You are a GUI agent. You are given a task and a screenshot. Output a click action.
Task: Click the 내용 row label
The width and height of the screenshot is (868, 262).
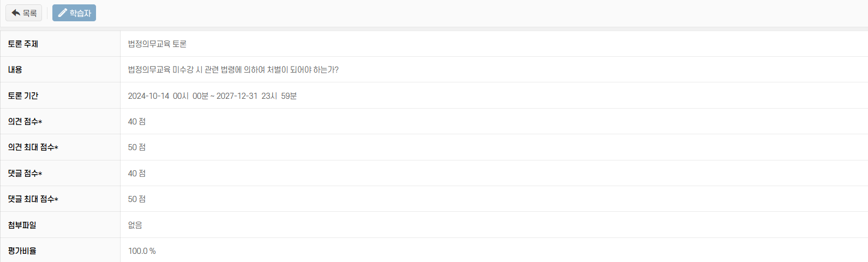click(15, 69)
